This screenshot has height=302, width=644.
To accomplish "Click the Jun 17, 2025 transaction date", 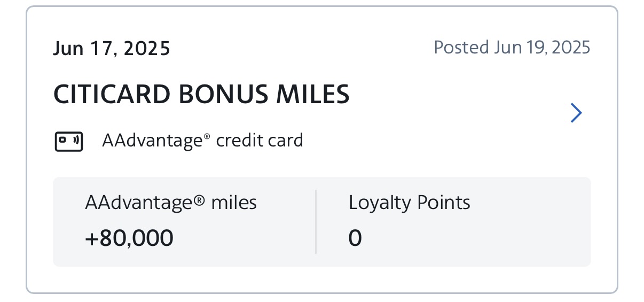I will coord(112,49).
